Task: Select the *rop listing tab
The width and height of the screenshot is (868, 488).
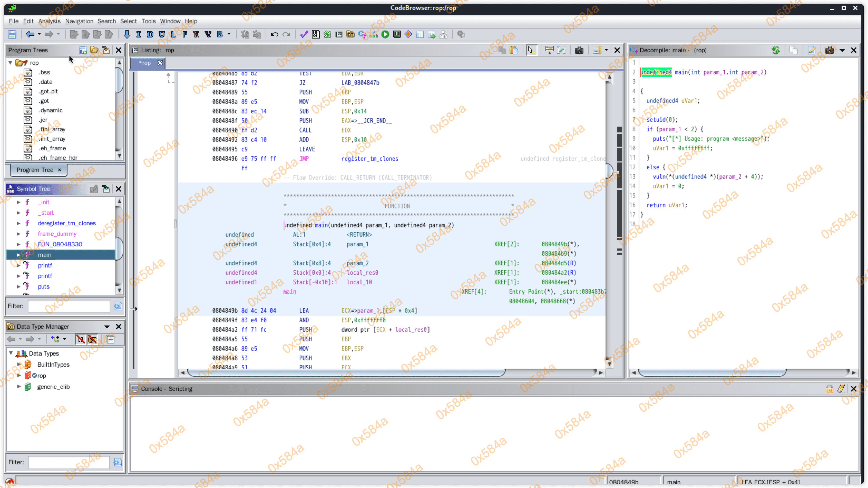Action: [145, 63]
